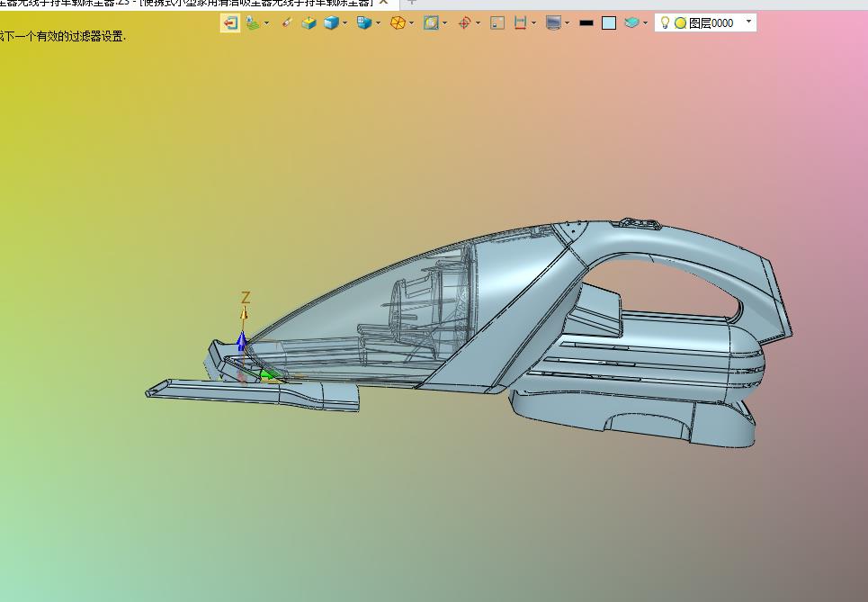Expand the shaded cube display dropdown arrow
868x602 pixels.
pyautogui.click(x=345, y=22)
